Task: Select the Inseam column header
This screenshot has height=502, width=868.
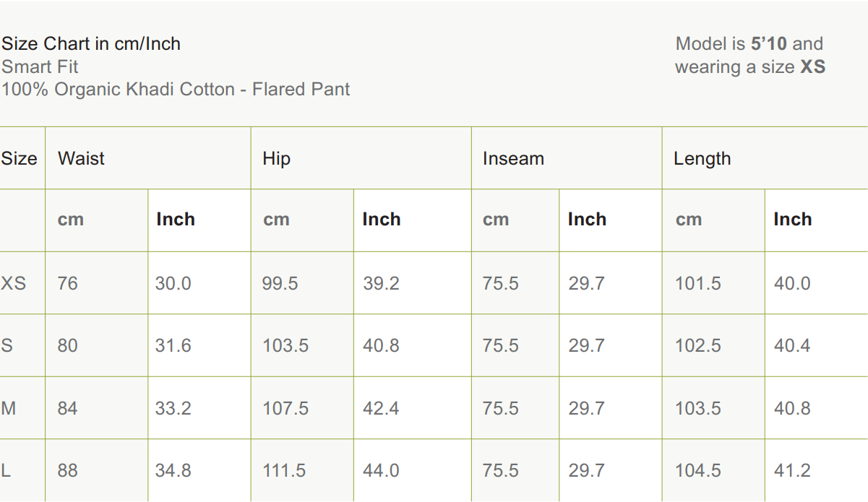Action: click(513, 159)
